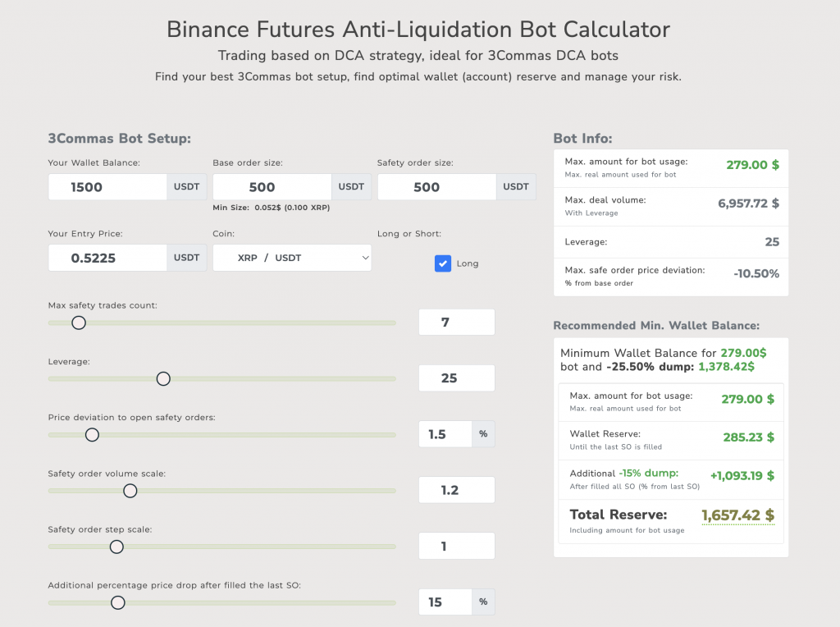
Task: Click the Max safety trades count value box
Action: click(x=456, y=322)
